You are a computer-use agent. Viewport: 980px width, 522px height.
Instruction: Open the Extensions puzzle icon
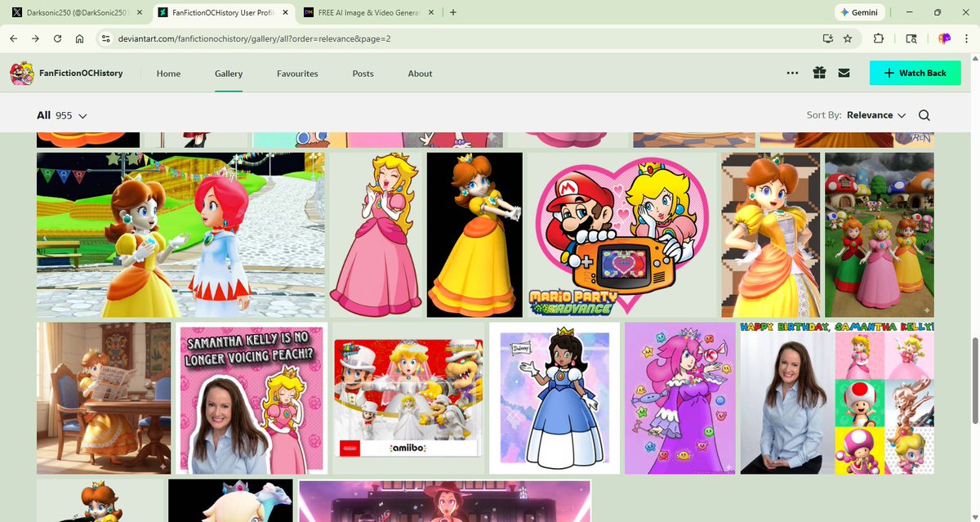(879, 38)
